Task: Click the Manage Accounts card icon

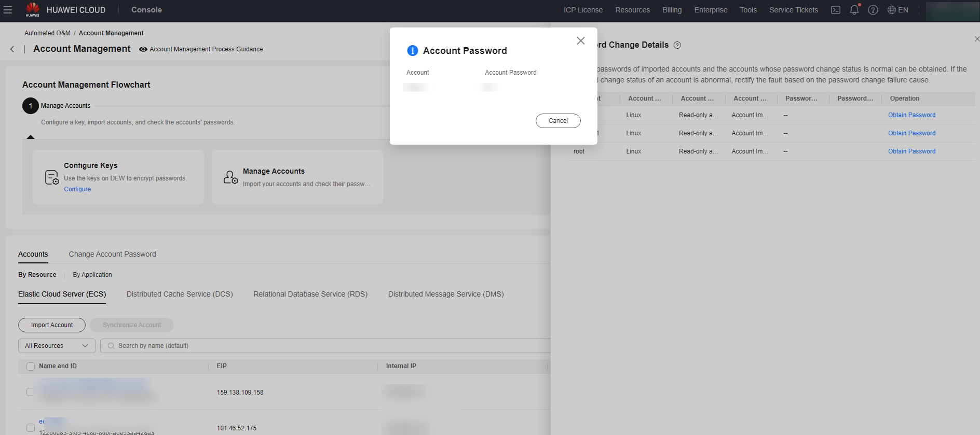Action: [230, 177]
